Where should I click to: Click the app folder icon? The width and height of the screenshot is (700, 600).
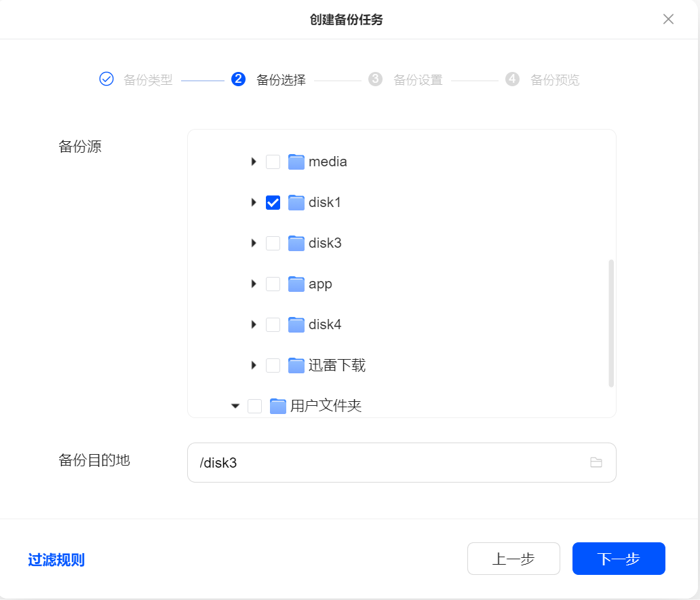coord(296,284)
